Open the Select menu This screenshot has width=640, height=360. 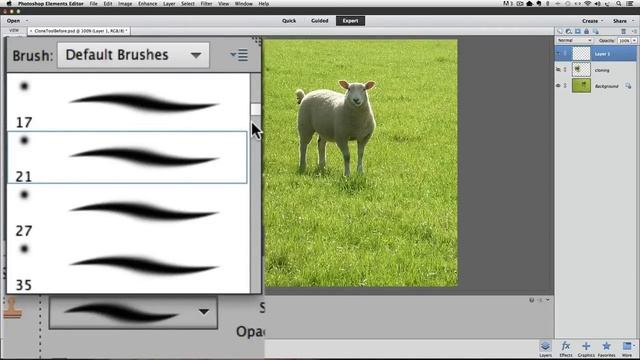click(188, 4)
